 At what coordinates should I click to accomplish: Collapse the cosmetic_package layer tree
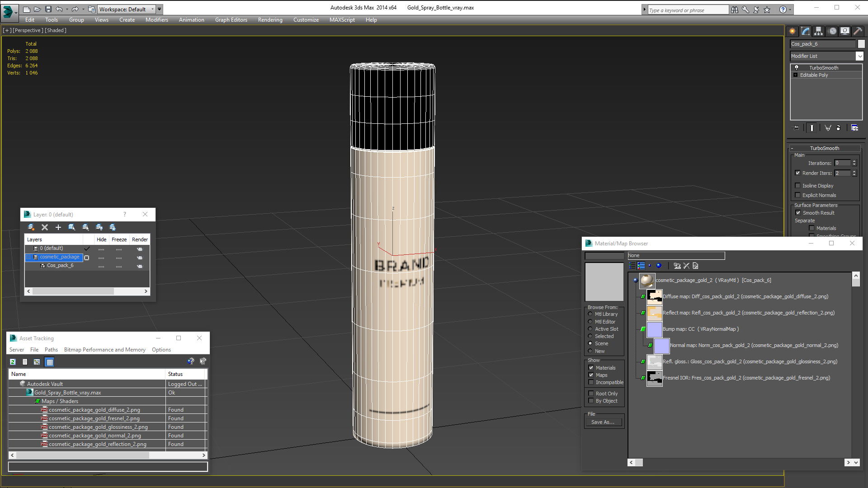click(28, 257)
